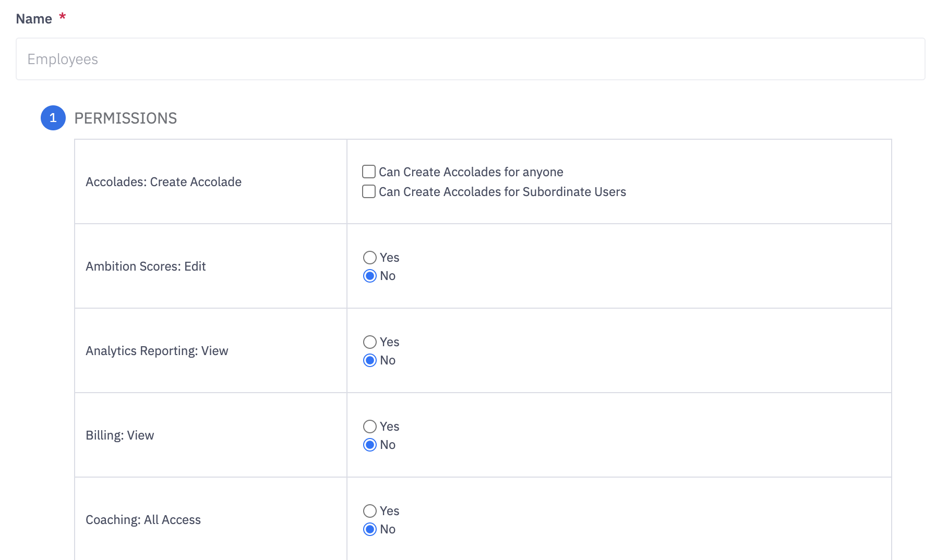Select Yes for Ambition Scores: Edit

pos(370,258)
